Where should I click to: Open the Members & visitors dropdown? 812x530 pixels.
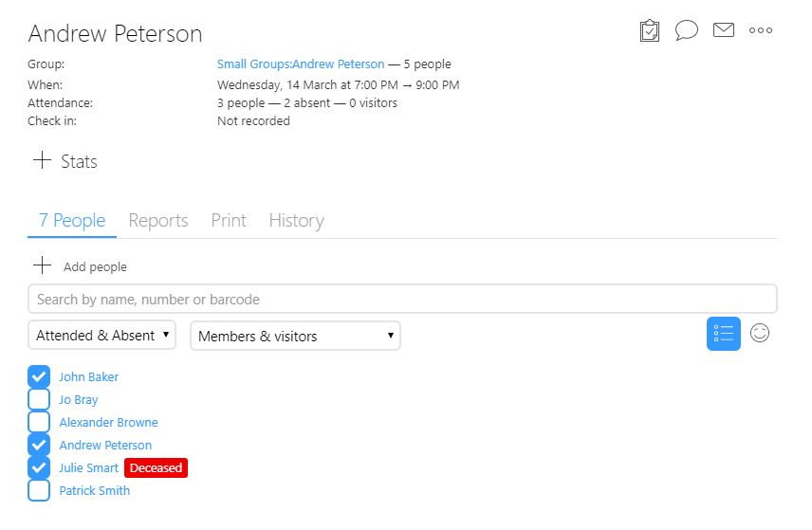[295, 336]
